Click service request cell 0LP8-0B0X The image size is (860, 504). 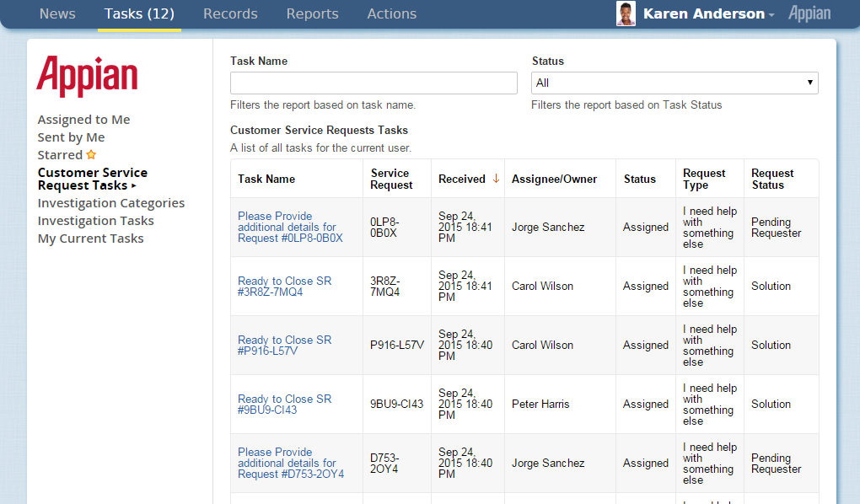click(384, 227)
